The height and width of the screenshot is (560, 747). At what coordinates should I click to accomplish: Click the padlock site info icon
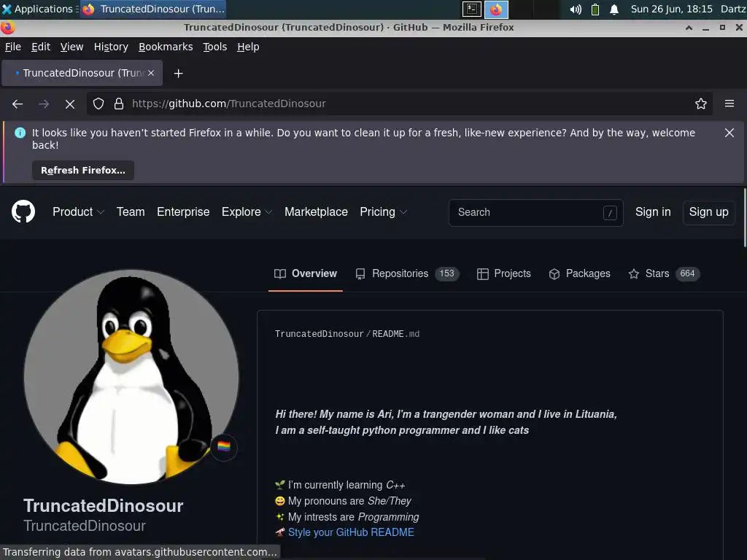click(119, 104)
